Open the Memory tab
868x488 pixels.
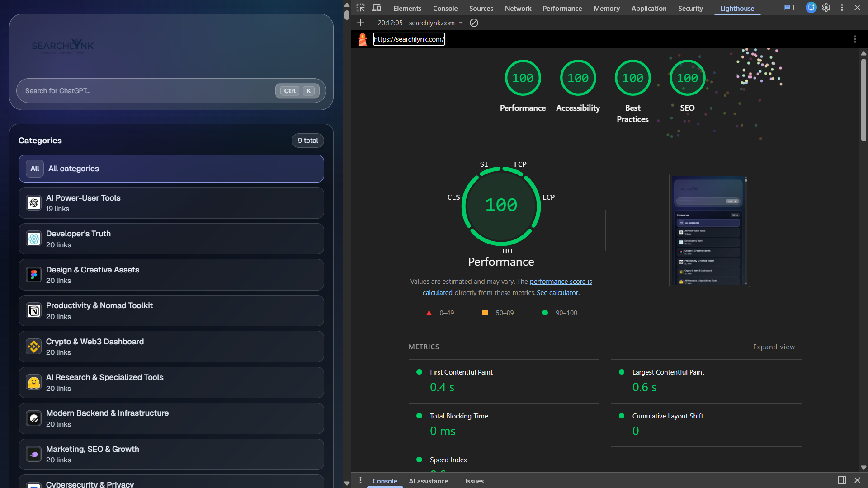607,8
